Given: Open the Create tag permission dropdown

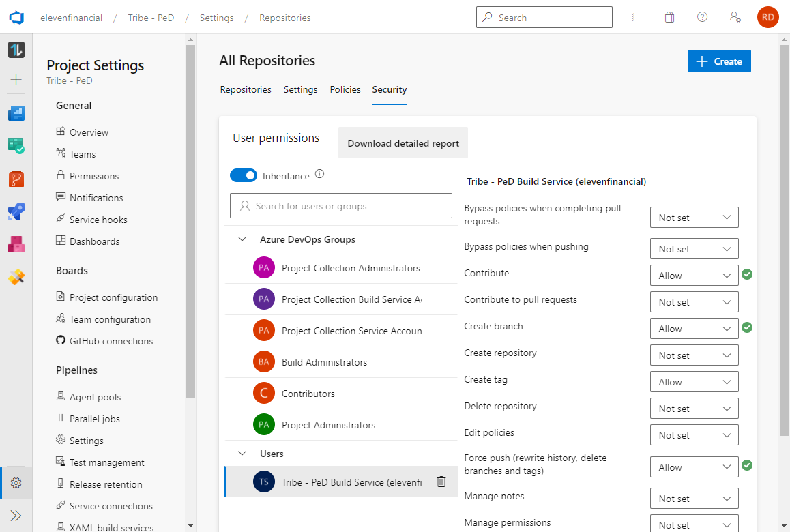Looking at the screenshot, I should 694,382.
